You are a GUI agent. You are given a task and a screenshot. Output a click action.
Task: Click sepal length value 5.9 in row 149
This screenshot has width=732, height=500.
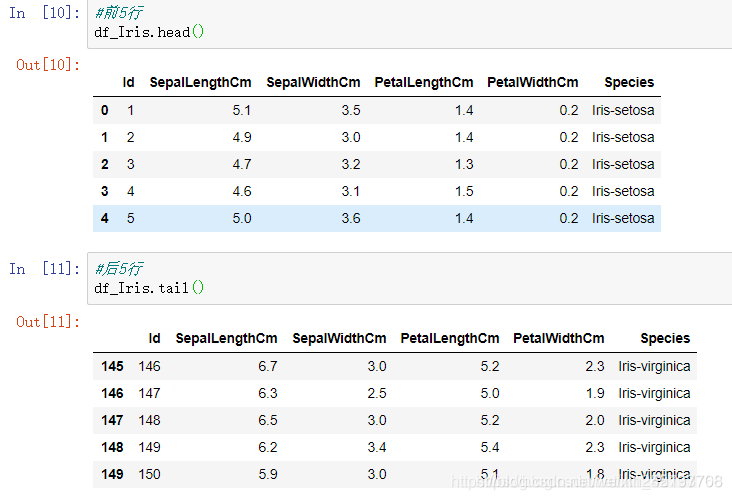(268, 474)
